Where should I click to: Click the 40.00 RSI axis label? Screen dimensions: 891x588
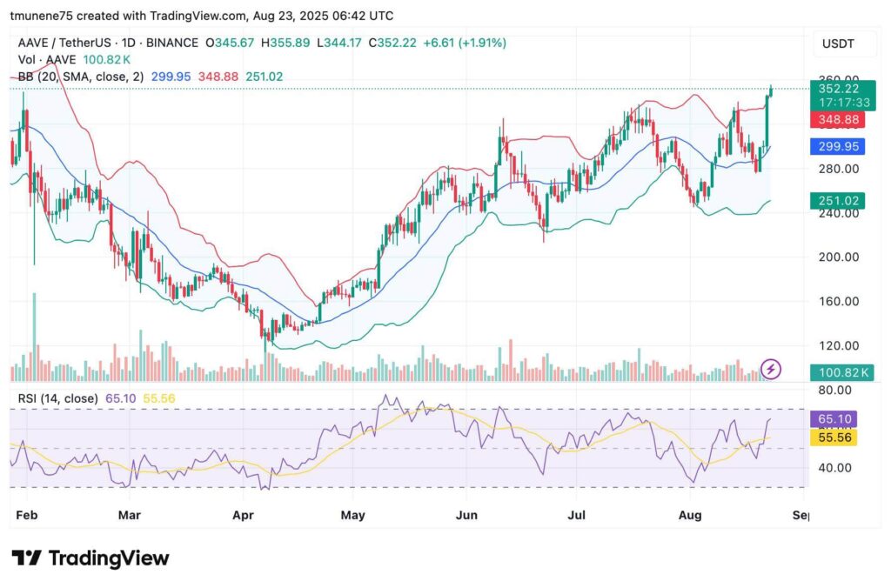(834, 468)
